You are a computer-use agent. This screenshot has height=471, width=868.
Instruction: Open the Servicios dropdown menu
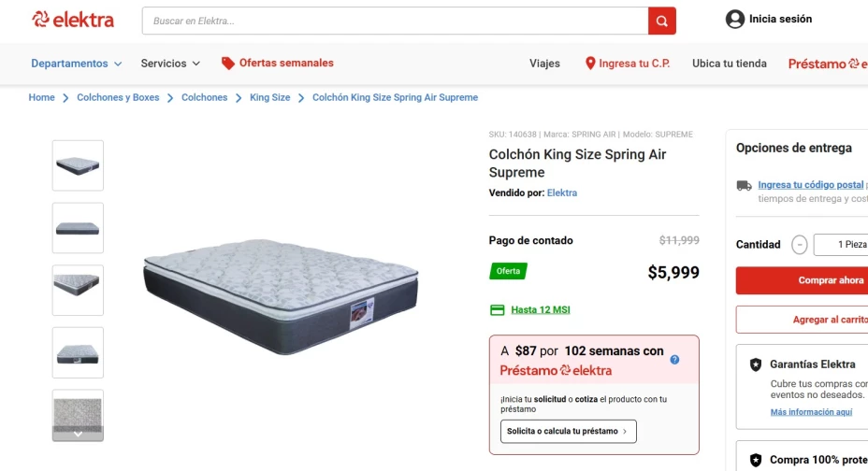(170, 64)
